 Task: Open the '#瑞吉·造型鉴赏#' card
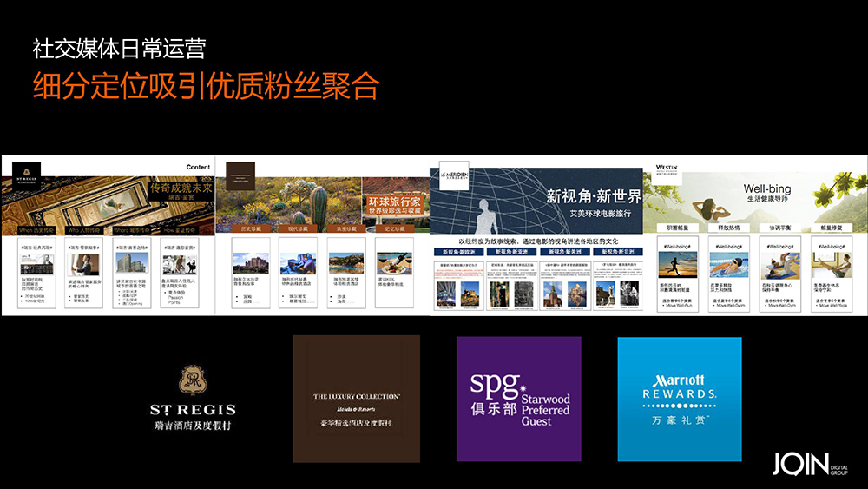tap(180, 274)
